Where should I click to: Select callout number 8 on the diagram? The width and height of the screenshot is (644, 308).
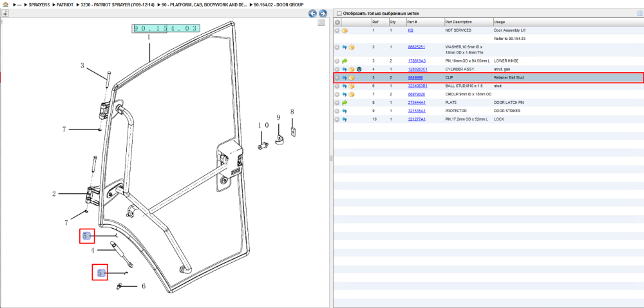coord(292,111)
